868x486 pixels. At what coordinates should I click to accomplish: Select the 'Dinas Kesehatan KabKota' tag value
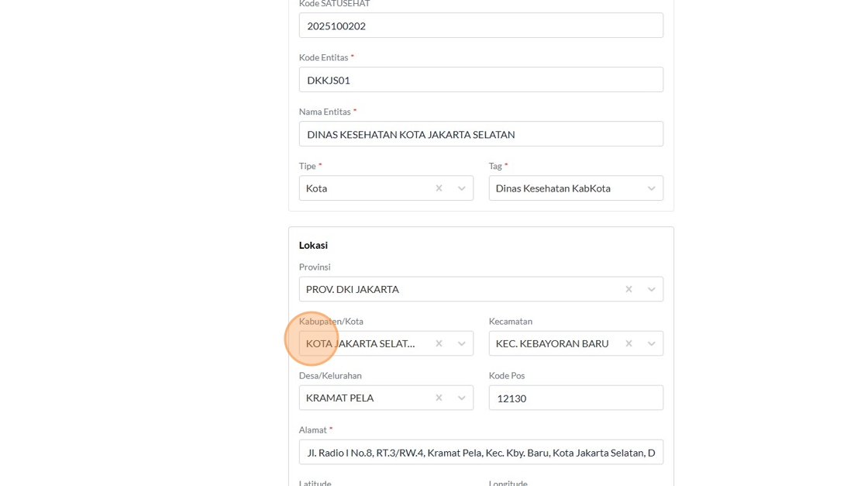553,188
